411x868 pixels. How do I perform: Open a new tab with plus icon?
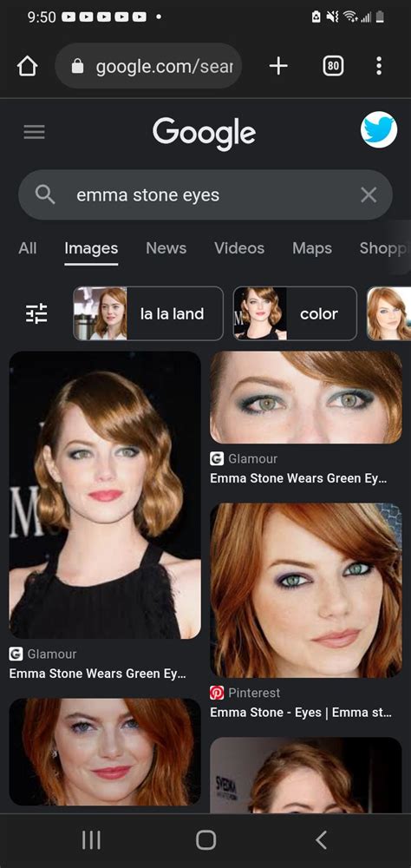[x=278, y=67]
